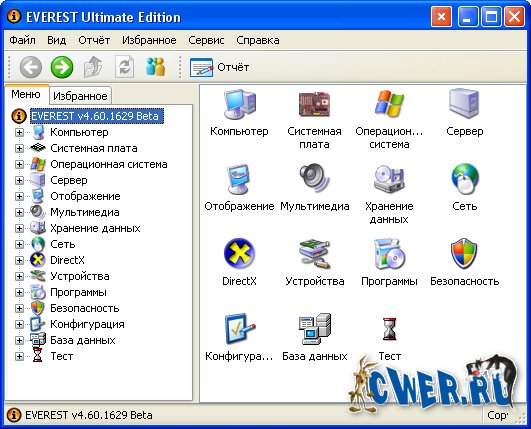Expand the Операционная система tree node
531x429 pixels.
pos(19,164)
